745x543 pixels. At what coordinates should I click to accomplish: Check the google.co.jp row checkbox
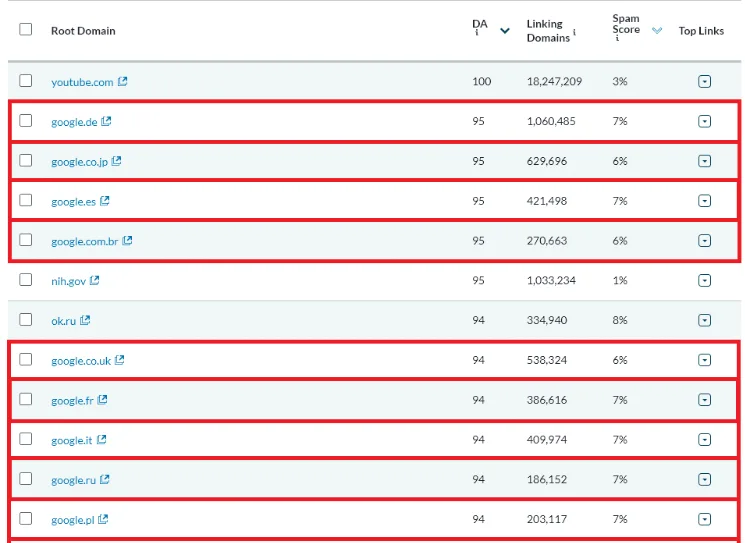click(x=26, y=161)
